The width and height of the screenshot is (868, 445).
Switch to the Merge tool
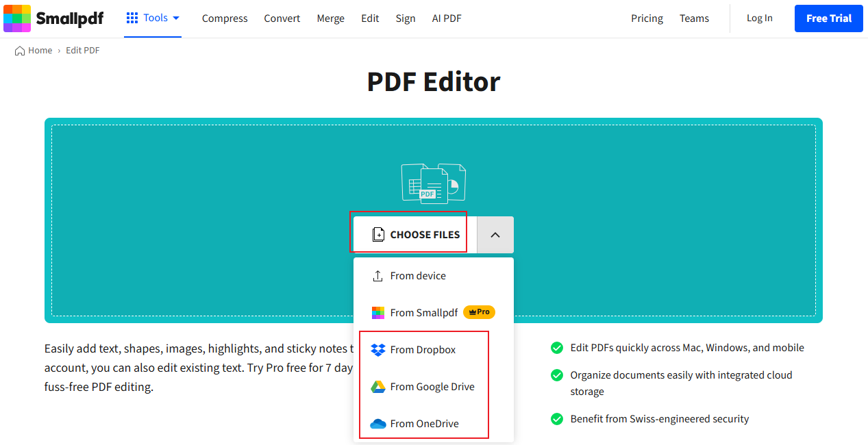pyautogui.click(x=330, y=18)
